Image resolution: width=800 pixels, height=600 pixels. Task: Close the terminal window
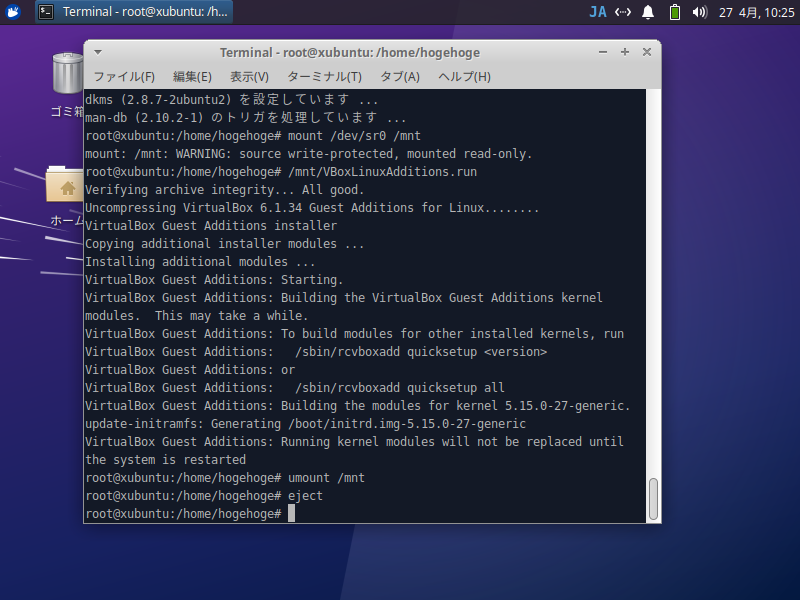(646, 52)
